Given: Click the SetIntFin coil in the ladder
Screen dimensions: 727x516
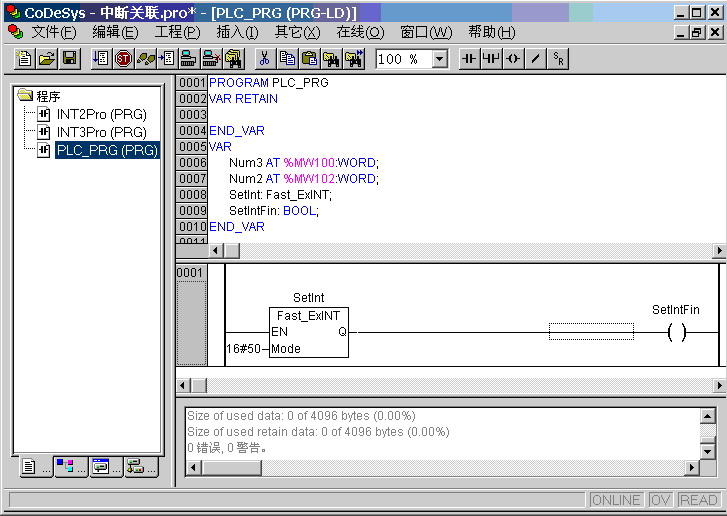Looking at the screenshot, I should [676, 332].
